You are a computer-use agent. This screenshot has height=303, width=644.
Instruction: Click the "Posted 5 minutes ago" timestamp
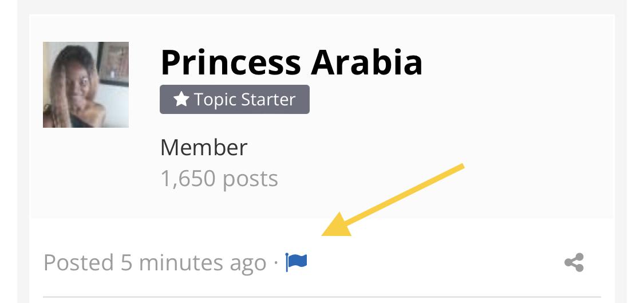(x=155, y=263)
